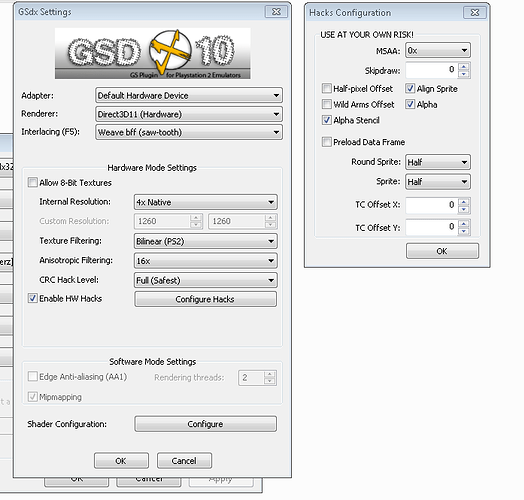This screenshot has width=524, height=500.
Task: Enable Preload Data Frame option
Action: [x=326, y=142]
